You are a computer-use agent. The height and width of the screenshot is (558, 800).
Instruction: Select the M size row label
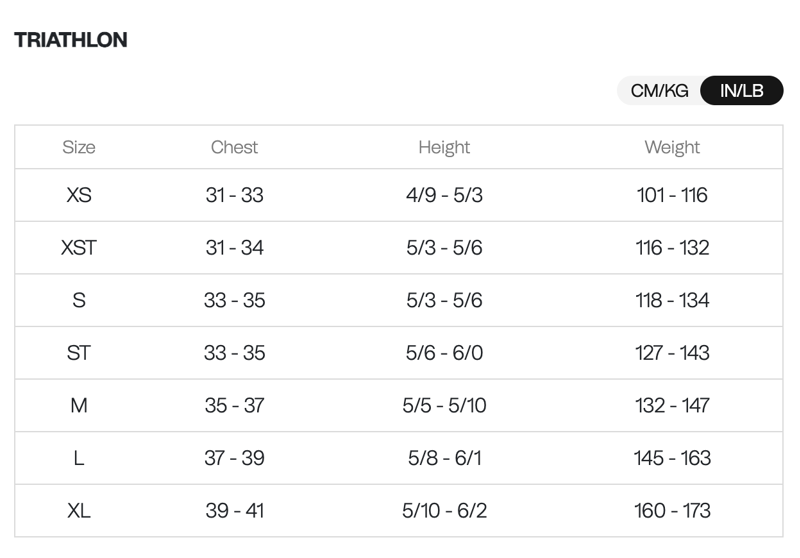tap(79, 405)
